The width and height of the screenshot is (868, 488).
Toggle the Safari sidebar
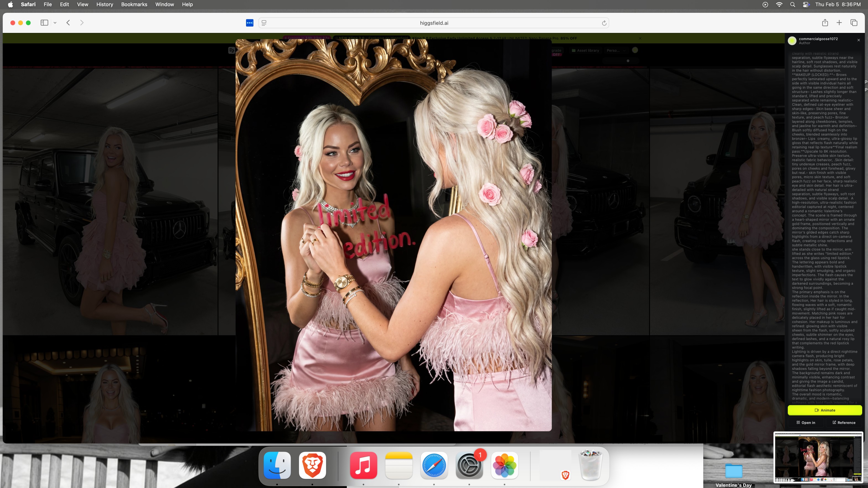pos(44,23)
